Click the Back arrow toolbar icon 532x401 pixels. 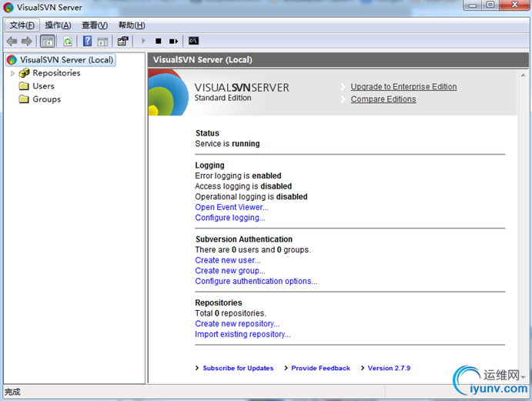12,42
